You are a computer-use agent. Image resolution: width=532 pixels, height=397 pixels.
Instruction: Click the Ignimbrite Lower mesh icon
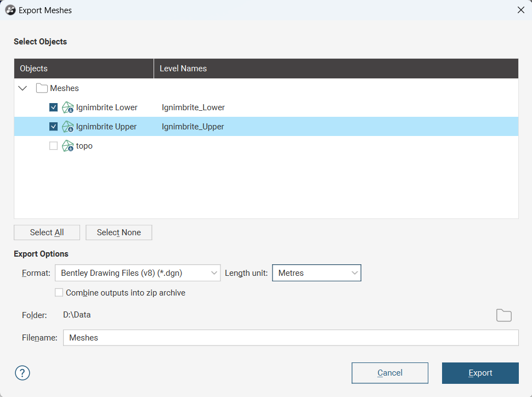pos(67,107)
